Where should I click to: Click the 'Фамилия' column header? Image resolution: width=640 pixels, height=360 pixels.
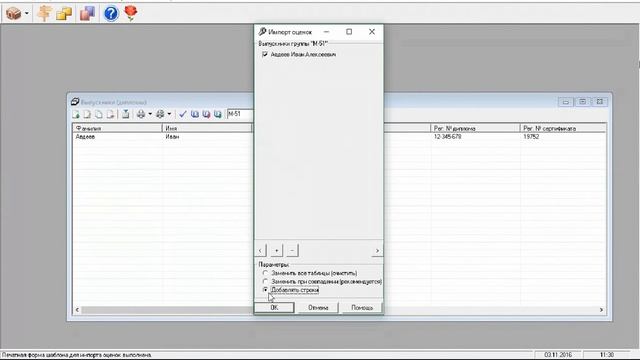[x=118, y=128]
